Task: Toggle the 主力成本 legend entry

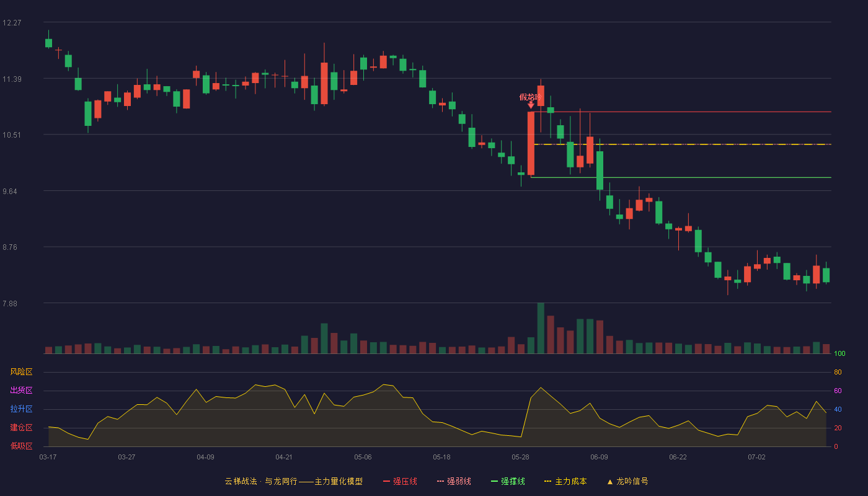Action: pyautogui.click(x=565, y=481)
